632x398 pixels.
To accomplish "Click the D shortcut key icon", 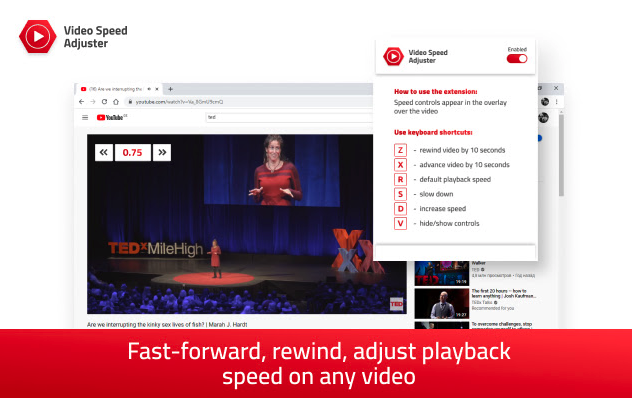I will 400,208.
